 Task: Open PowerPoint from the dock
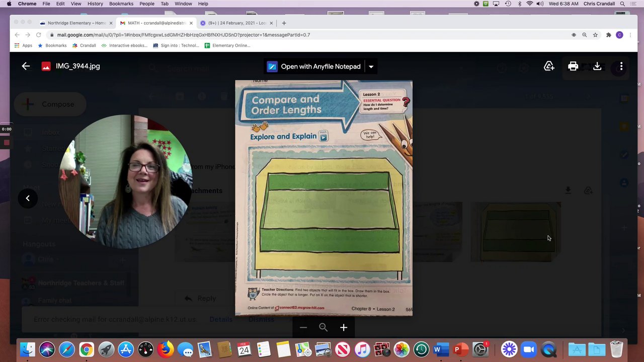(x=460, y=349)
